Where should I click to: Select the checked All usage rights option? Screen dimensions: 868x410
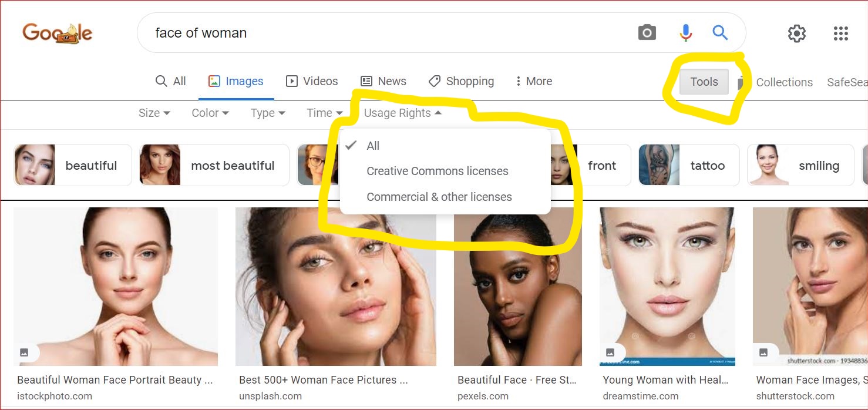(373, 146)
